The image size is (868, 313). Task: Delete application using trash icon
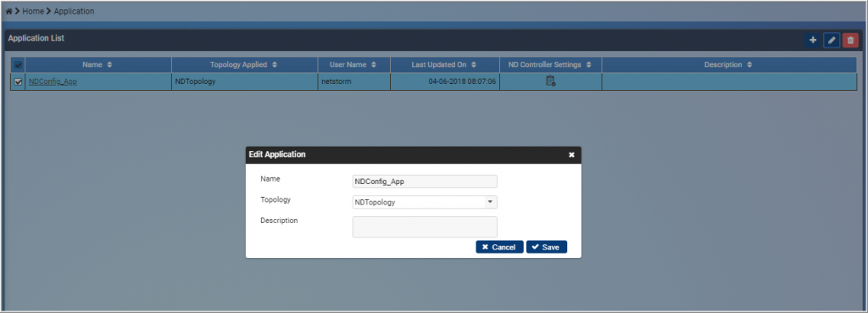(x=850, y=40)
